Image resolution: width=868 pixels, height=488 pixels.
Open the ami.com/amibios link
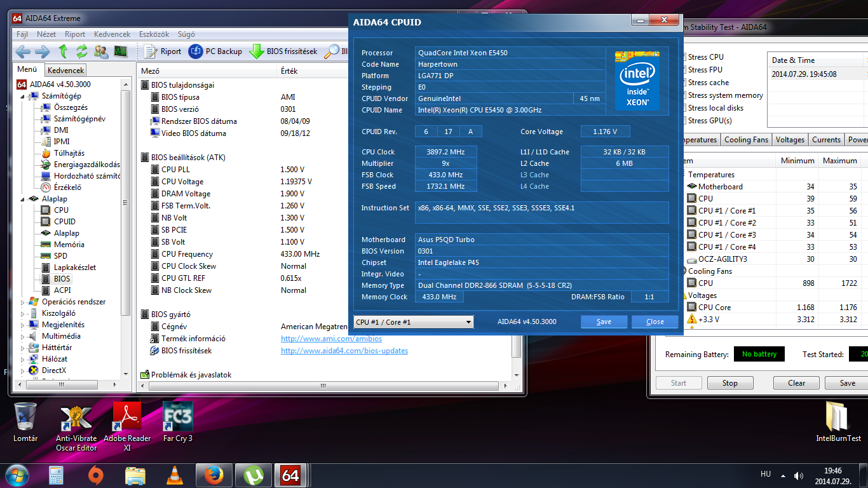(332, 339)
